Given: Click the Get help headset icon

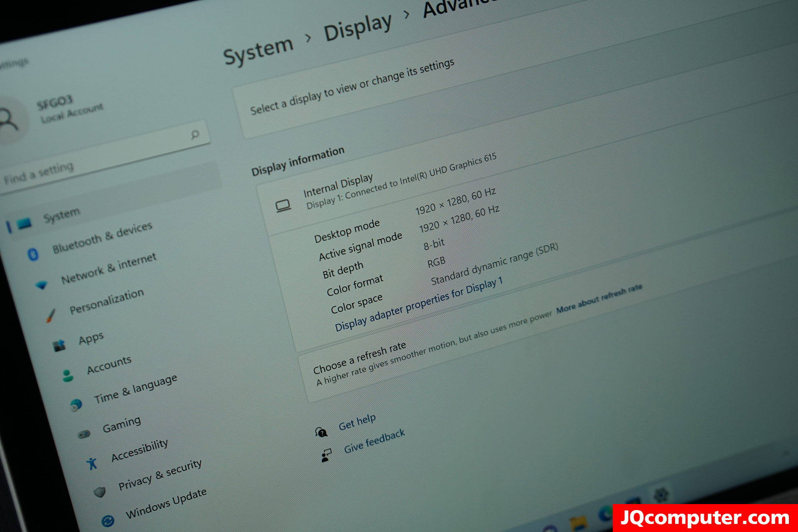Looking at the screenshot, I should coord(321,432).
